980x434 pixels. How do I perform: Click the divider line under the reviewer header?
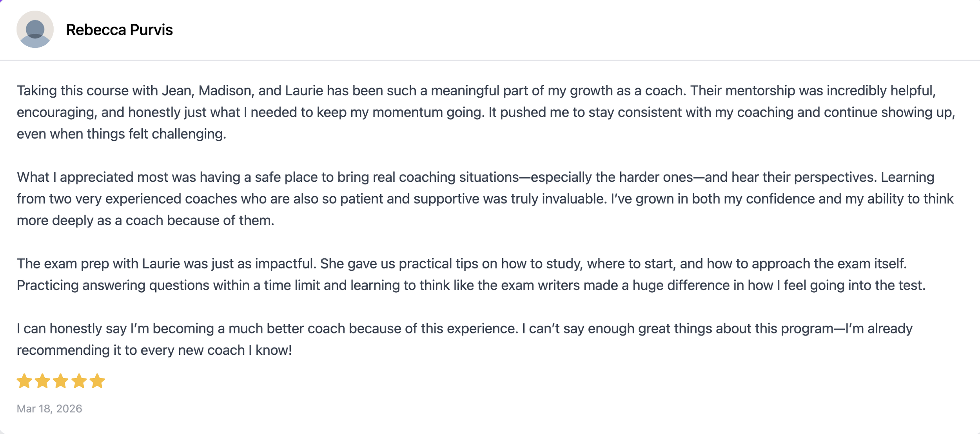pyautogui.click(x=490, y=60)
